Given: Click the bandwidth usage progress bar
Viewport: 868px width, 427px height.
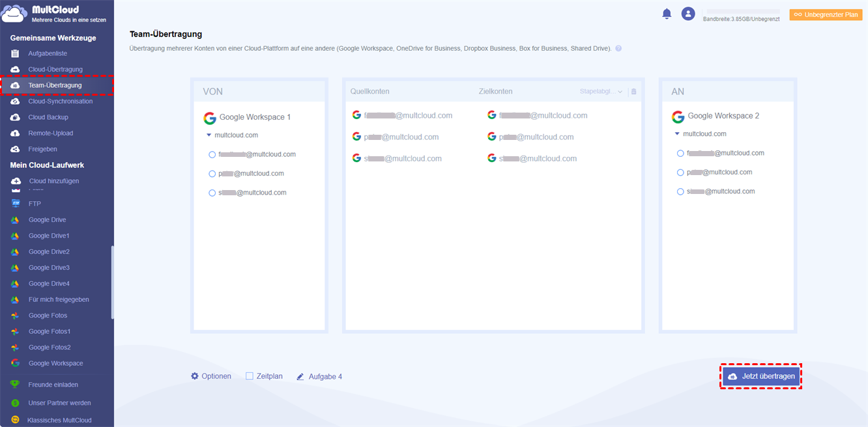Looking at the screenshot, I should (744, 12).
